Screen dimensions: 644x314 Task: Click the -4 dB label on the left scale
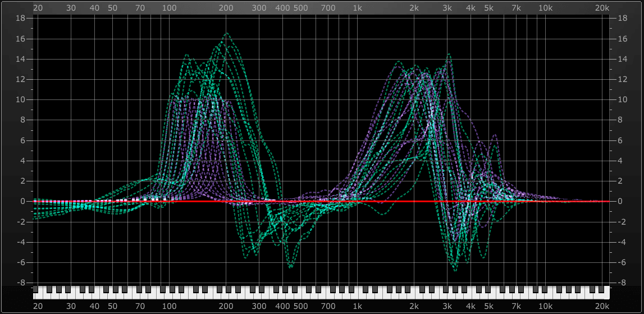(22, 242)
